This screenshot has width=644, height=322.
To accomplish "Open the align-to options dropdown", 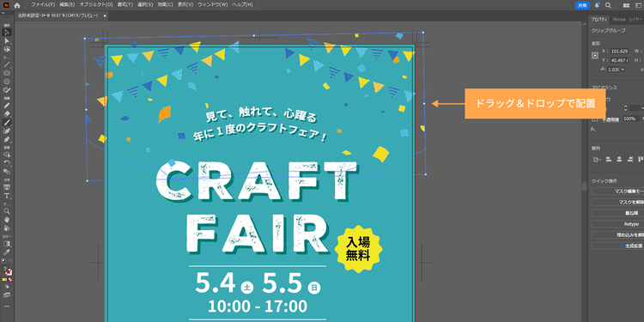I will pos(597,160).
